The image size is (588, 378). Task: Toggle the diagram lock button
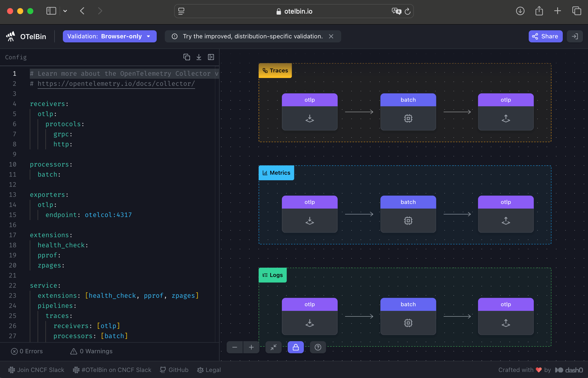(296, 347)
